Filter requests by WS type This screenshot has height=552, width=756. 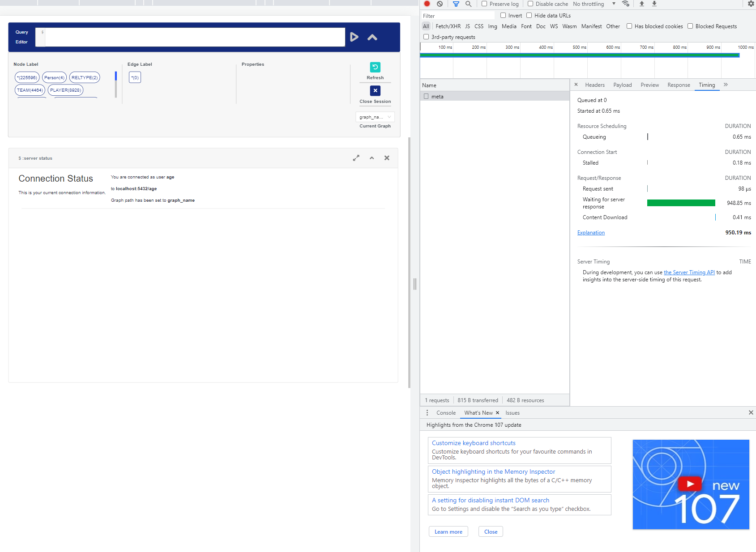click(x=554, y=26)
